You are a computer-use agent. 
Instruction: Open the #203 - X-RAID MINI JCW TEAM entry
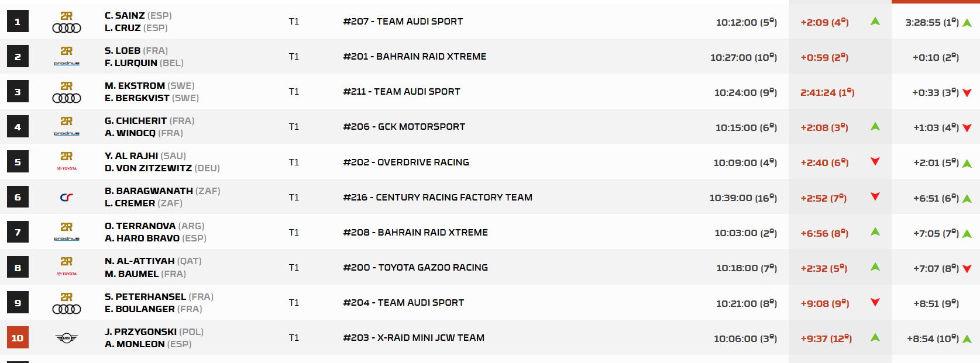414,338
